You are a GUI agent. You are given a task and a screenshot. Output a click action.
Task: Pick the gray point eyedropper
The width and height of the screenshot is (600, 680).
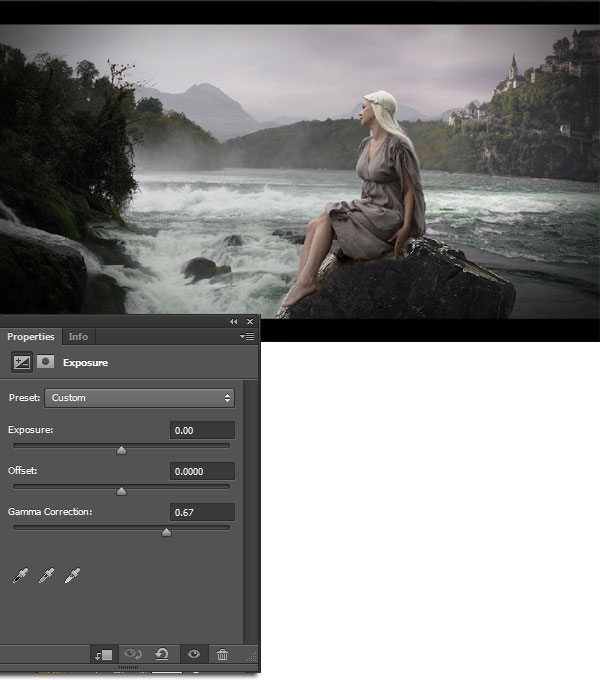(x=46, y=575)
